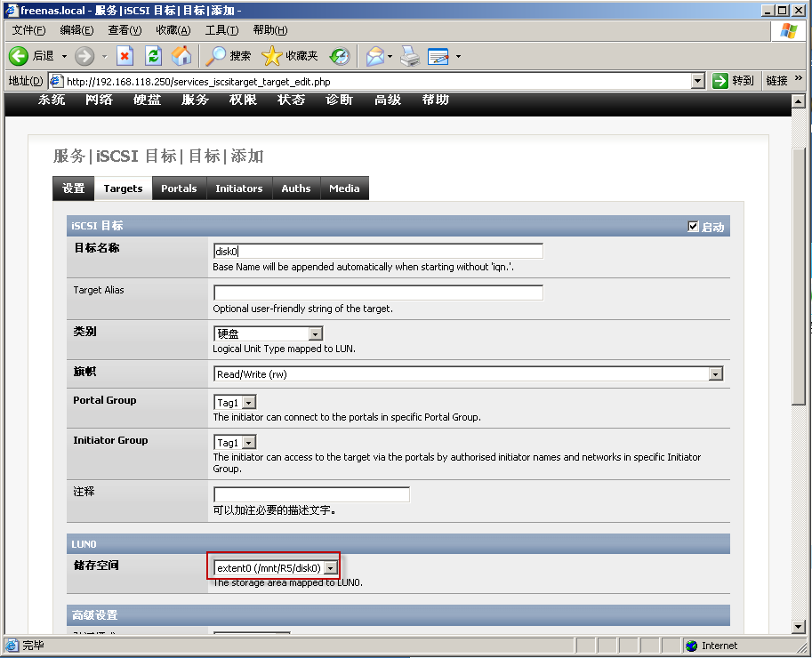Open the Back button history dropdown
Viewport: 812px width, 658px height.
[x=64, y=56]
